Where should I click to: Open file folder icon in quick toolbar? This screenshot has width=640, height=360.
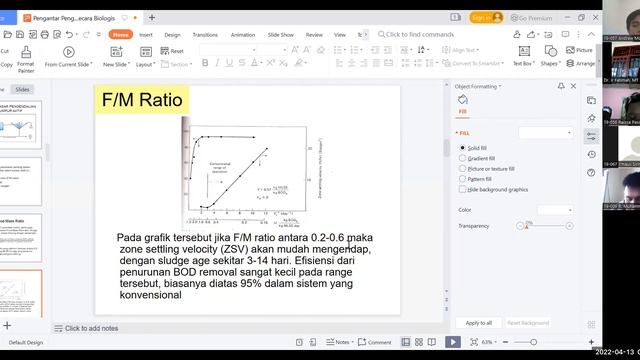[x=7, y=35]
